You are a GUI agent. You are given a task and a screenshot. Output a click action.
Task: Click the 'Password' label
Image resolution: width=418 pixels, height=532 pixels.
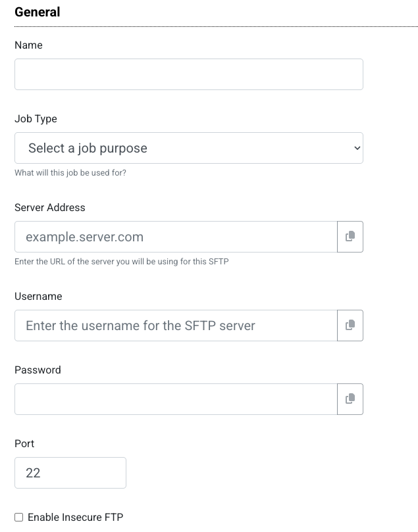tap(38, 370)
